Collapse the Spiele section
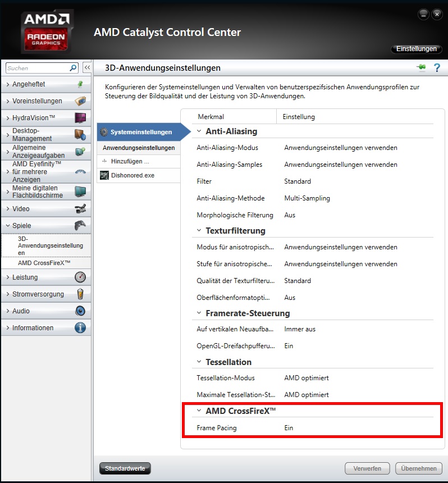 pyautogui.click(x=8, y=225)
